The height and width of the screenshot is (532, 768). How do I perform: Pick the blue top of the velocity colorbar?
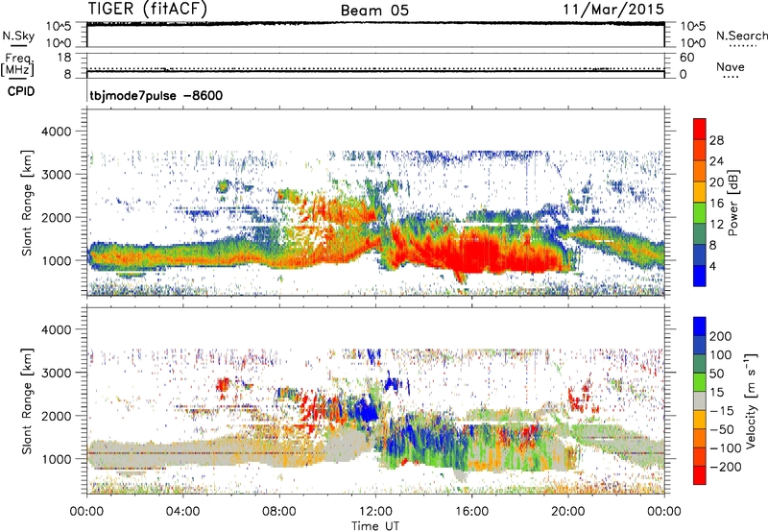coord(700,326)
